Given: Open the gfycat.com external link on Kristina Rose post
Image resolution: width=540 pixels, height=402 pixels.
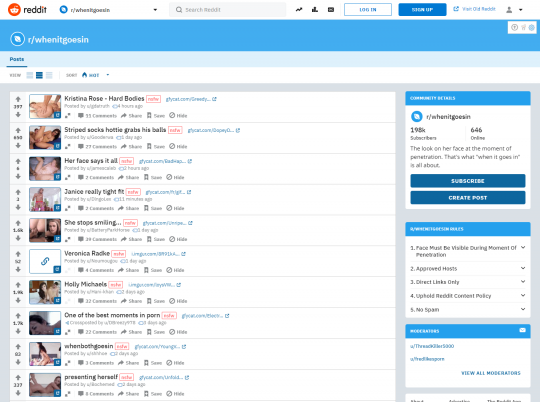Looking at the screenshot, I should 191,99.
